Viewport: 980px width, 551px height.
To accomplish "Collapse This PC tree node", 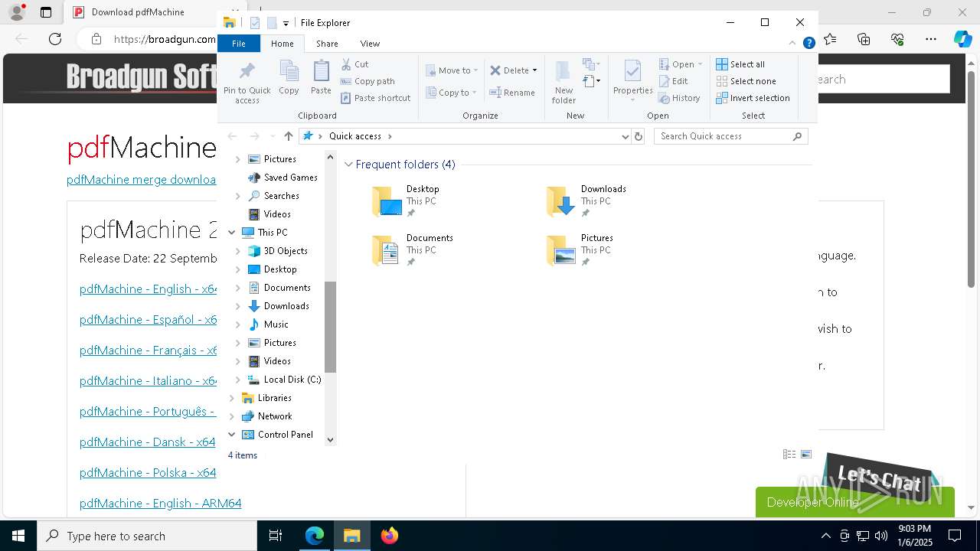I will click(232, 233).
